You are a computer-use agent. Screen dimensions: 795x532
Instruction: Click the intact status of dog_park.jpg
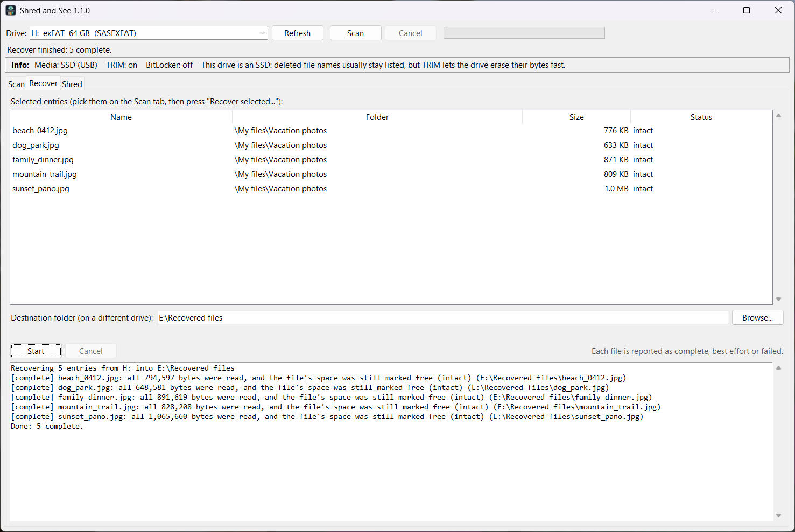(643, 145)
